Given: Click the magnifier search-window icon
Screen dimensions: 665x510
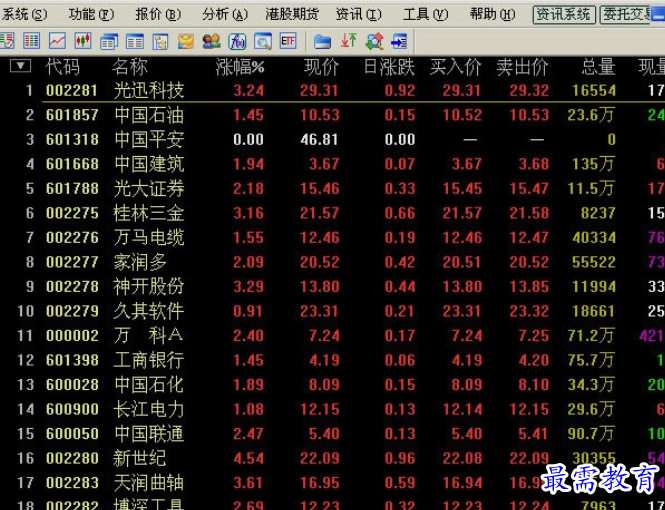Looking at the screenshot, I should [263, 42].
